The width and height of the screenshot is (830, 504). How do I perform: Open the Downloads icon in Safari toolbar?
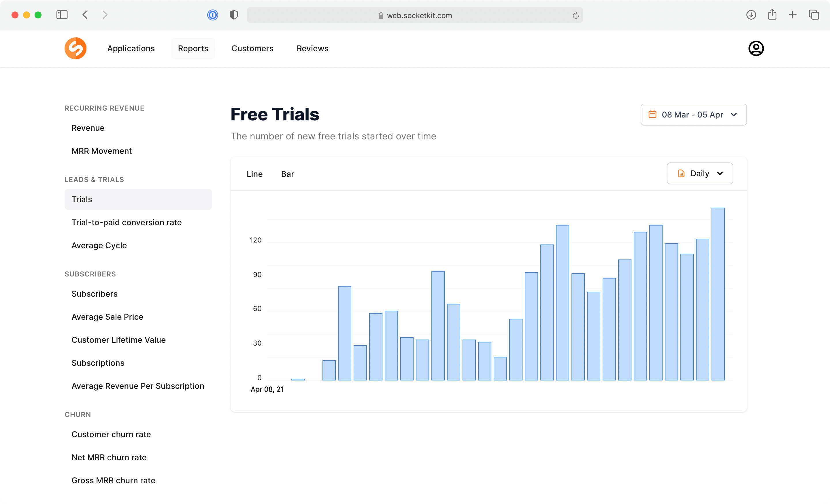pyautogui.click(x=751, y=15)
